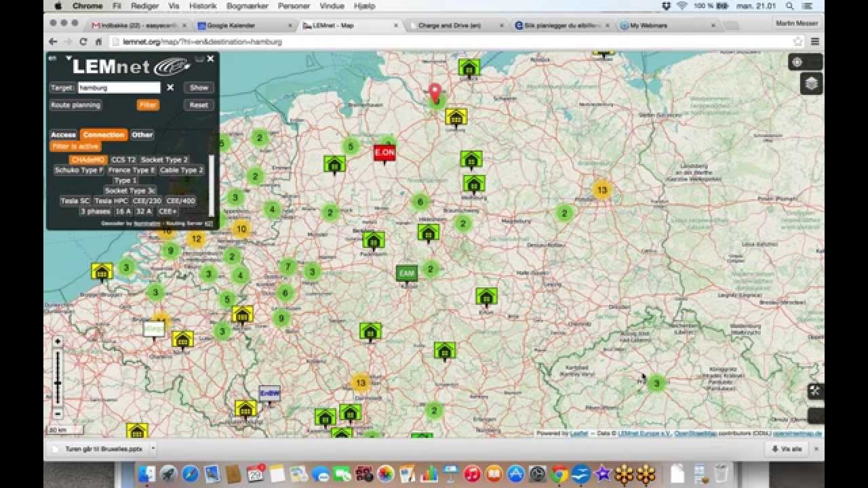Click the tools icon at map right edge
The width and height of the screenshot is (868, 488).
815,391
